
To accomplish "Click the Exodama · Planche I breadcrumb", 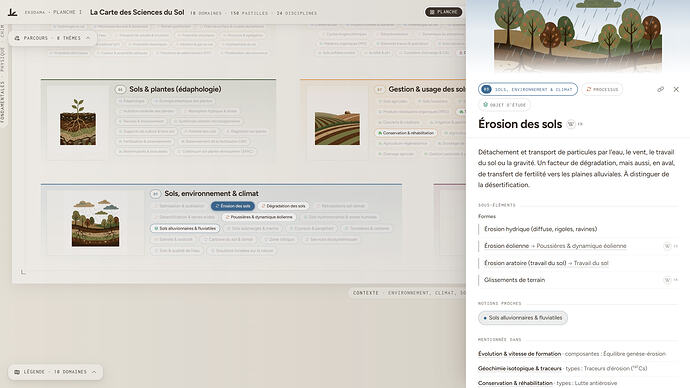I will coord(53,12).
